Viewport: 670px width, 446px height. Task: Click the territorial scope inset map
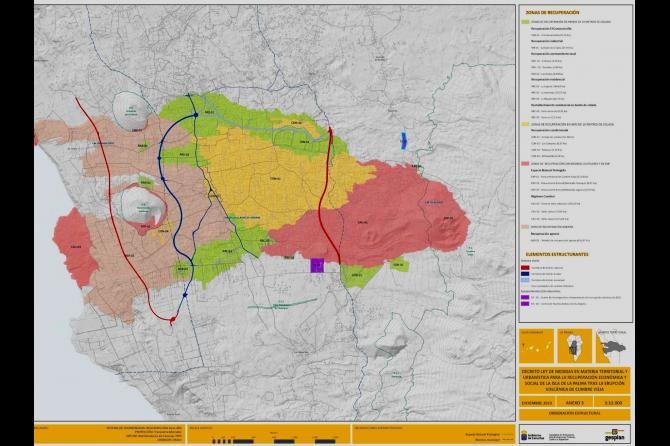[612, 349]
